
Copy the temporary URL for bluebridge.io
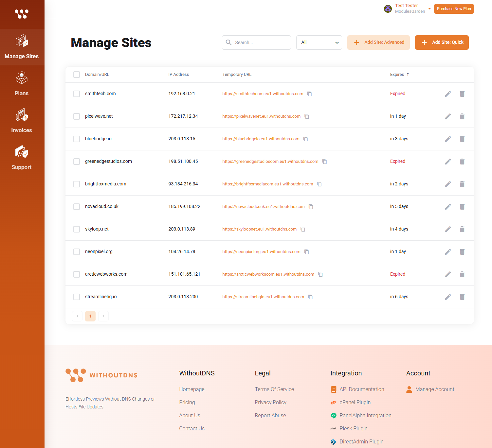(x=306, y=139)
